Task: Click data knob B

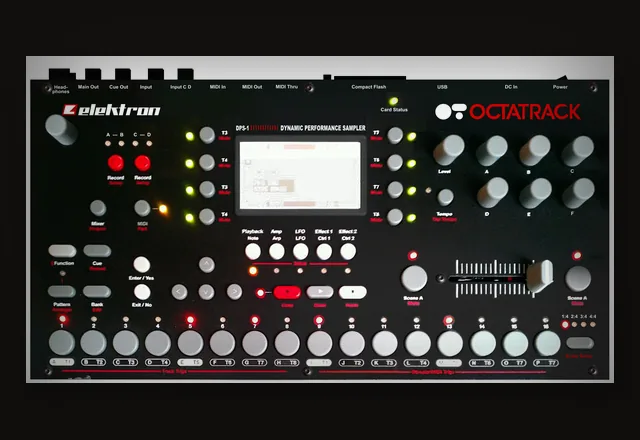Action: pyautogui.click(x=535, y=150)
